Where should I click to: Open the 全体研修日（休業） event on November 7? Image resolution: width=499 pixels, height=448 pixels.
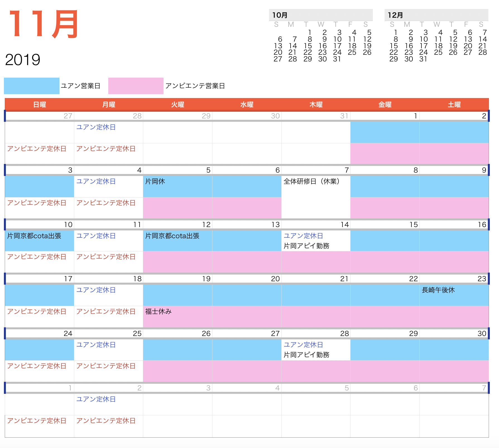point(311,182)
